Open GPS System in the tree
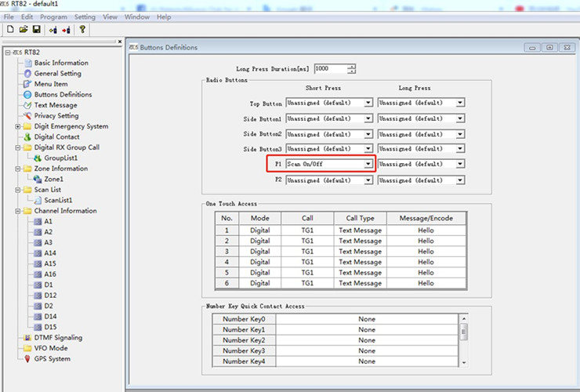Image resolution: width=580 pixels, height=392 pixels. click(52, 359)
